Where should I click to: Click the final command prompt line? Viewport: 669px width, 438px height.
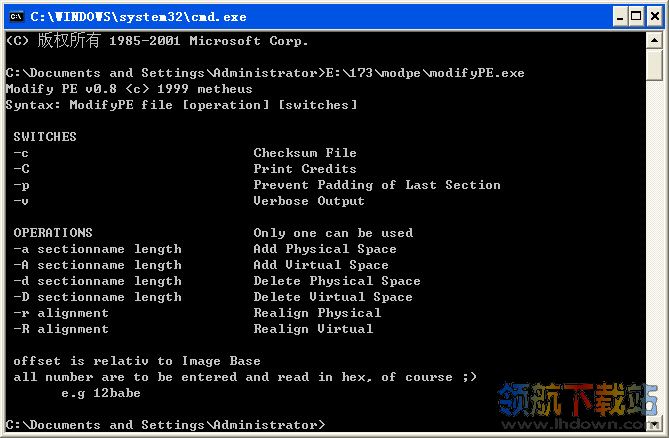166,425
